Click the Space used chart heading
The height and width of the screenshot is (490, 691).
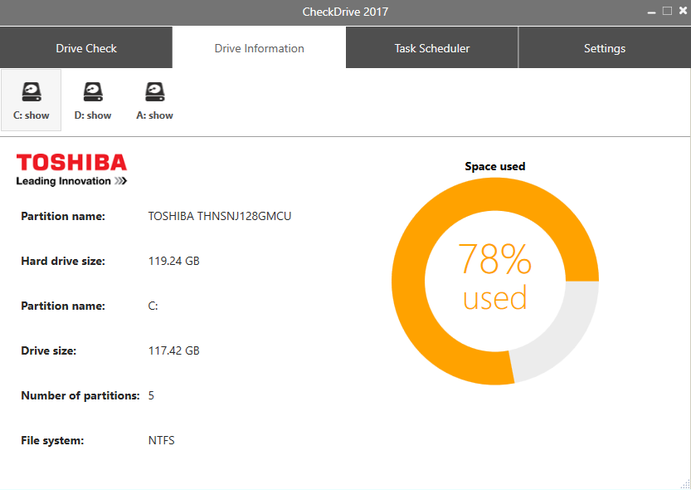tap(495, 166)
